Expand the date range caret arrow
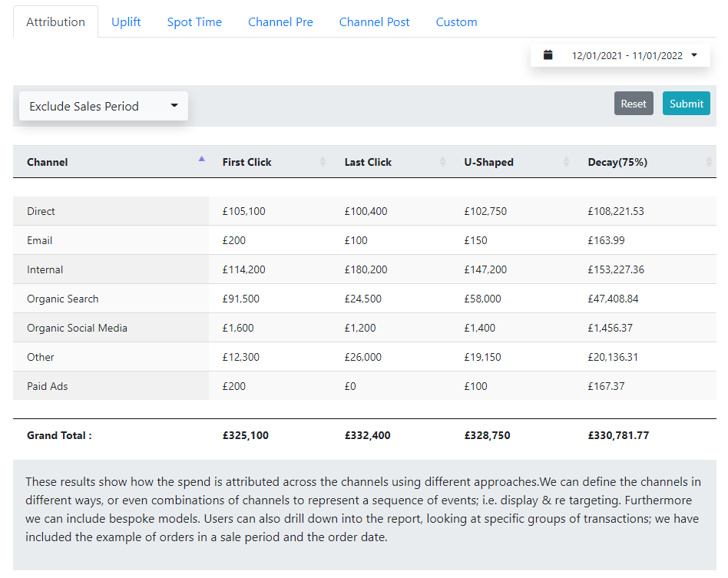 click(694, 55)
